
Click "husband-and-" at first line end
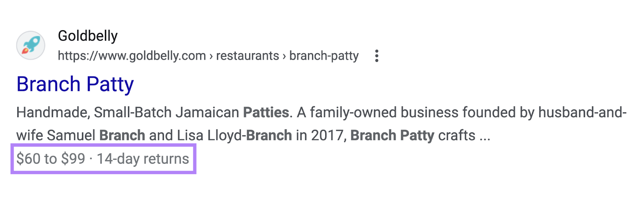coord(582,112)
